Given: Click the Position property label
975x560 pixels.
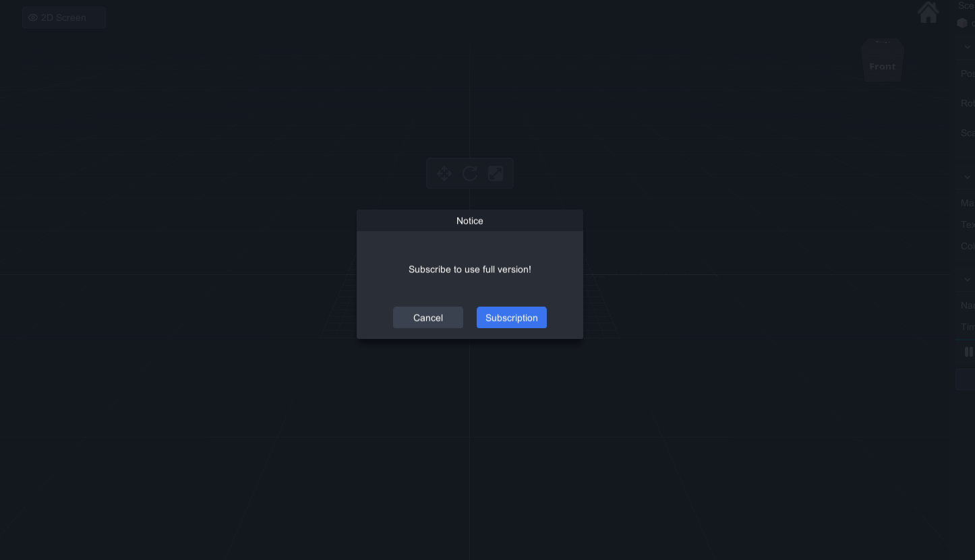Looking at the screenshot, I should (968, 73).
